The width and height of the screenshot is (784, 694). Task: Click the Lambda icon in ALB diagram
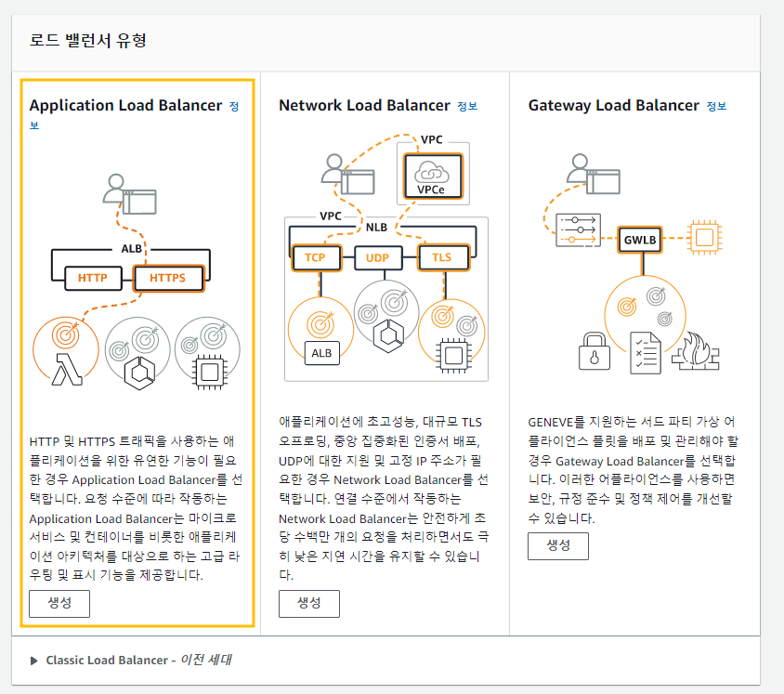click(x=67, y=369)
